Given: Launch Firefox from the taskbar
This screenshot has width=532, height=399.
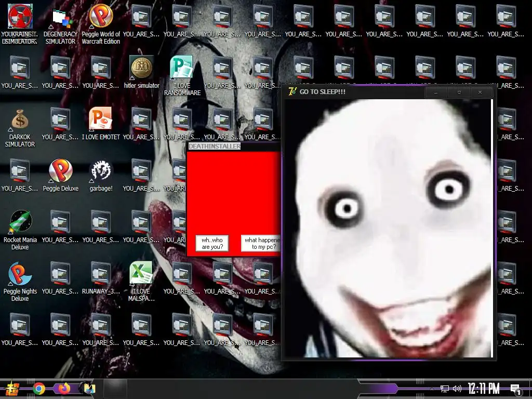Looking at the screenshot, I should coord(64,389).
